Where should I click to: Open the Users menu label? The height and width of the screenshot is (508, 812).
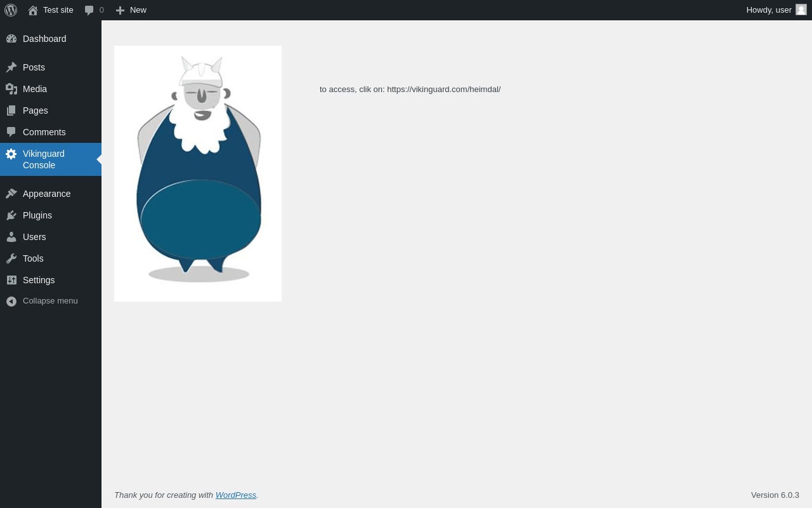[x=34, y=237]
